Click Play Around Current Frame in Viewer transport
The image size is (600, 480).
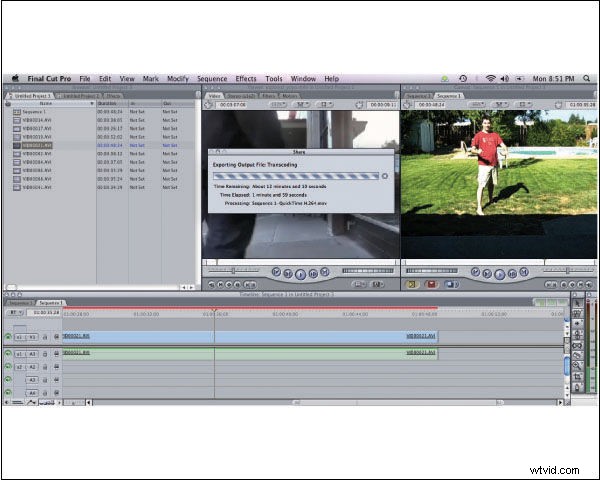click(313, 274)
